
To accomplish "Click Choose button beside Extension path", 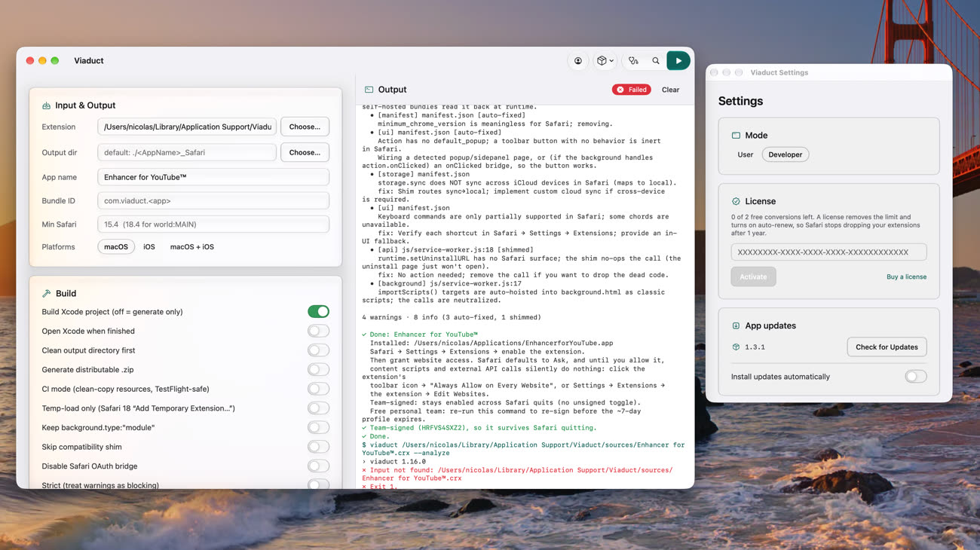I will click(x=305, y=127).
